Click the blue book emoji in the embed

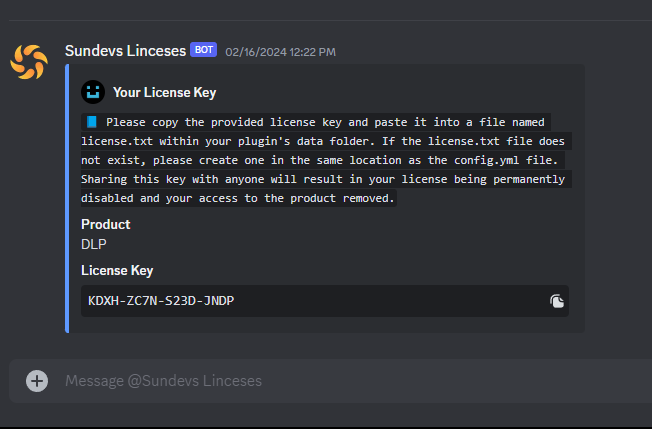click(x=91, y=121)
